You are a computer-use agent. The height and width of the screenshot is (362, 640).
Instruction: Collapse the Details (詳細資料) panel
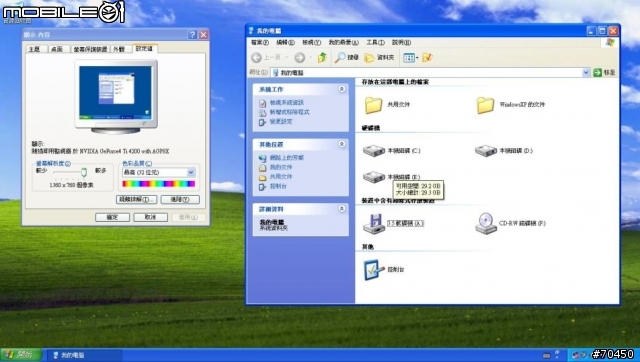coord(342,209)
